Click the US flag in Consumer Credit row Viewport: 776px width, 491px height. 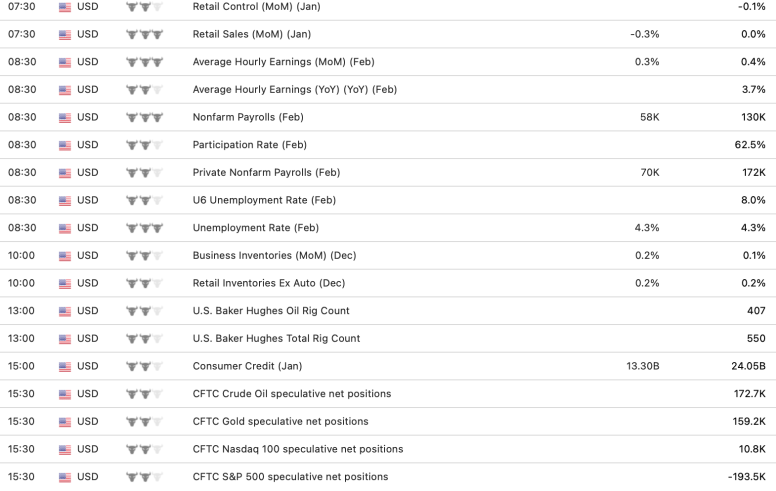[x=65, y=366]
